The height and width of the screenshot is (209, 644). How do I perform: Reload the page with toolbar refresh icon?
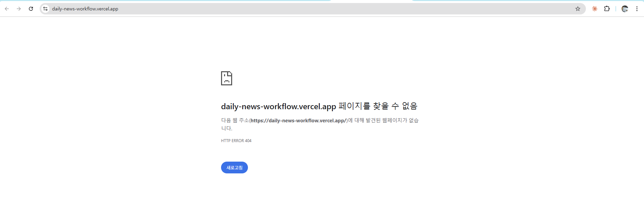coord(31,9)
